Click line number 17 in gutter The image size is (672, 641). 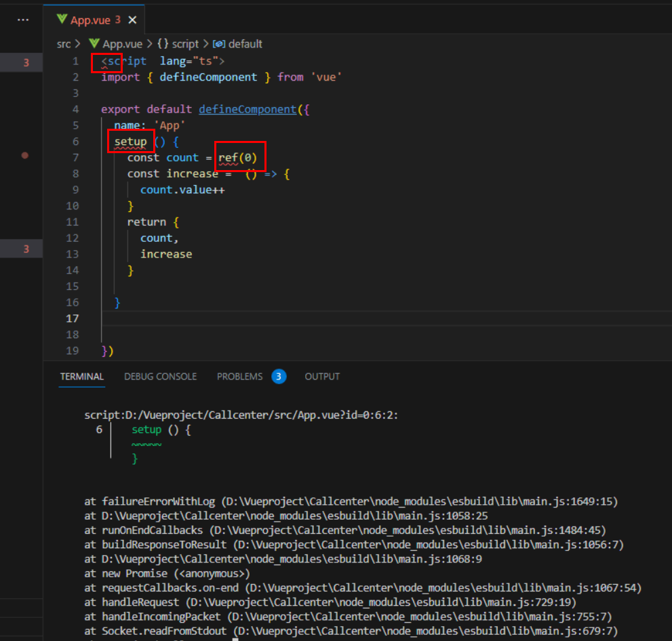pyautogui.click(x=73, y=318)
